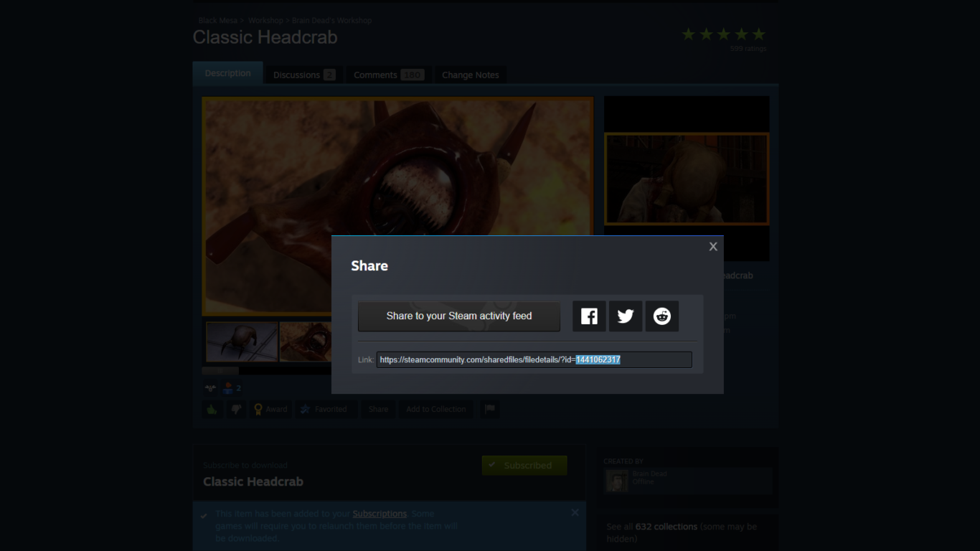Viewport: 980px width, 551px height.
Task: Give an Award to this item
Action: (270, 409)
